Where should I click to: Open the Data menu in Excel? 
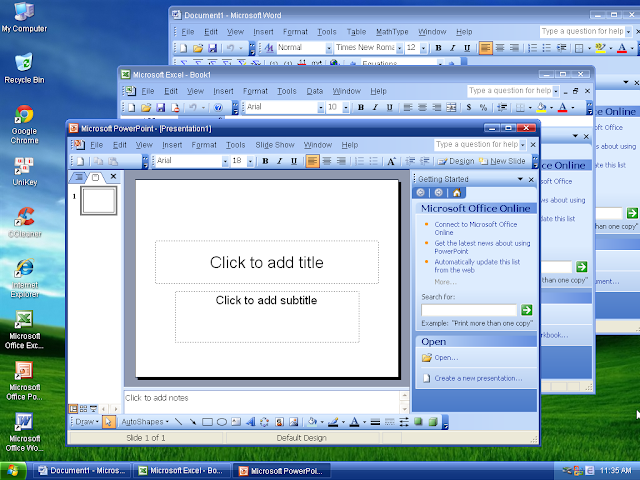point(315,91)
